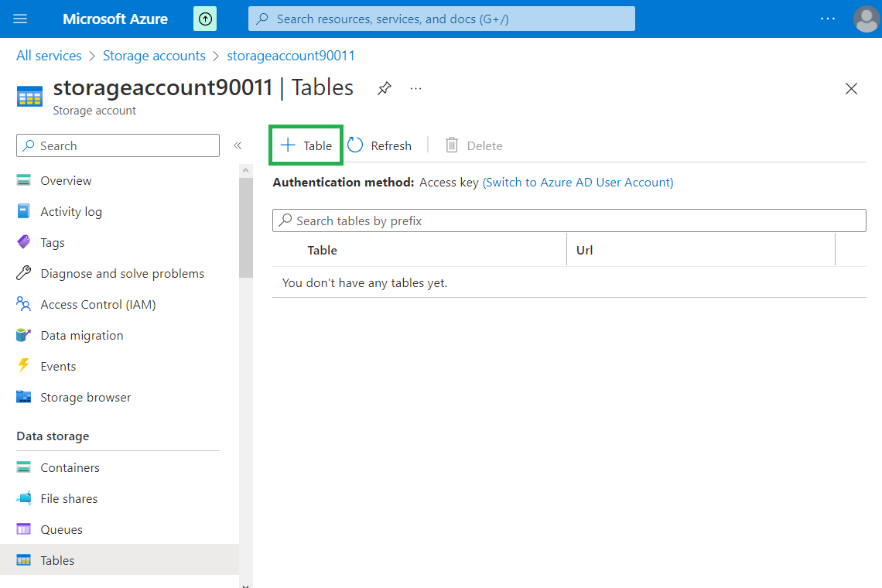Select Tables in the sidebar menu
This screenshot has height=588, width=882.
[119, 559]
